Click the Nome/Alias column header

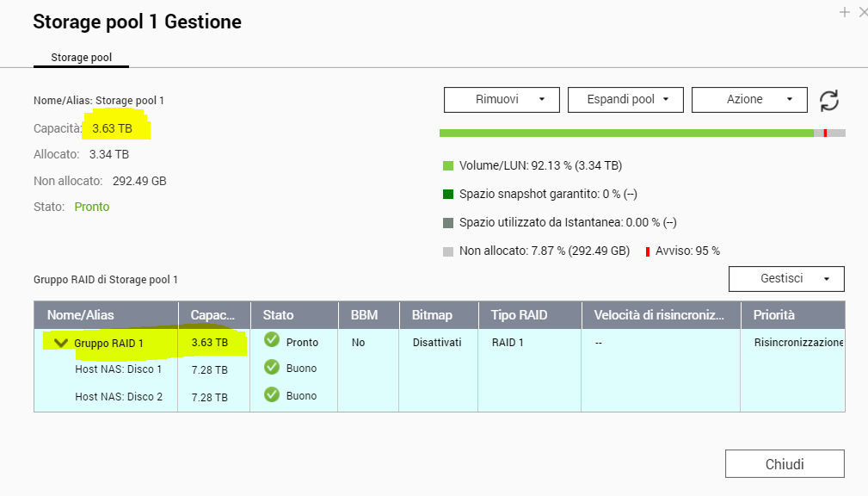pos(80,315)
